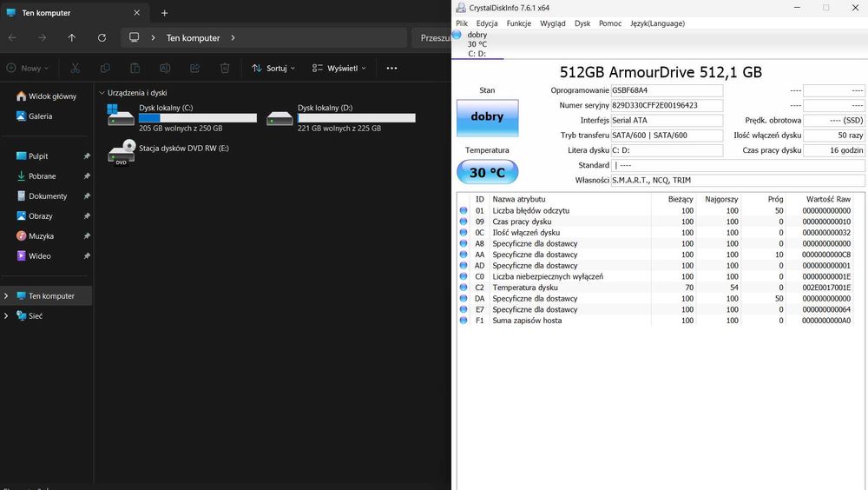Go back in File Explorer
Viewport: 868px width, 490px height.
click(x=12, y=37)
